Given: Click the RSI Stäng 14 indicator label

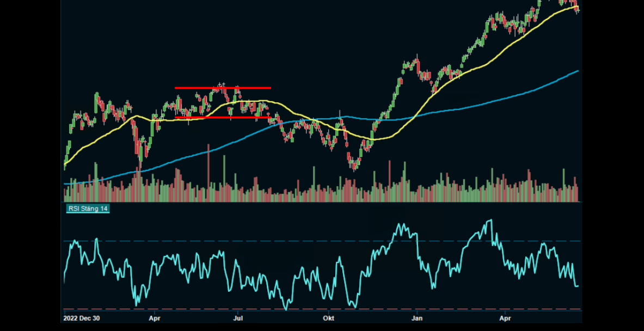Looking at the screenshot, I should click(x=88, y=209).
